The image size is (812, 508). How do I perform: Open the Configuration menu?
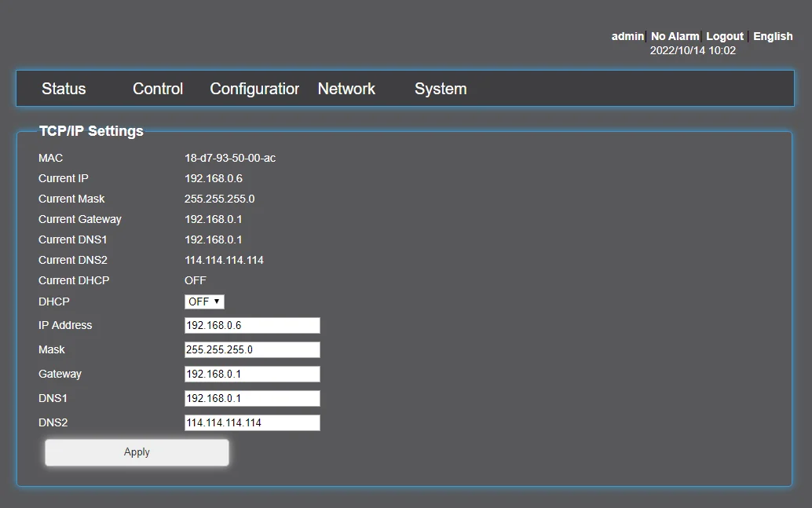coord(254,89)
